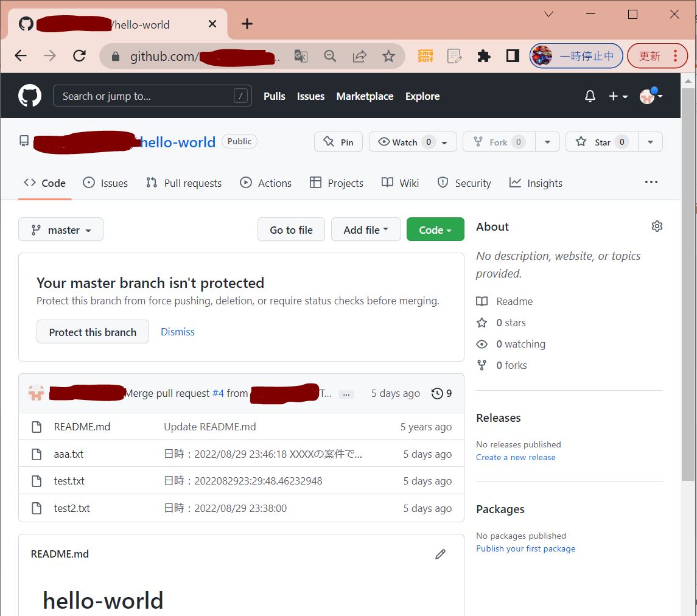The image size is (697, 616).
Task: Edit README with the pencil icon
Action: [x=440, y=554]
